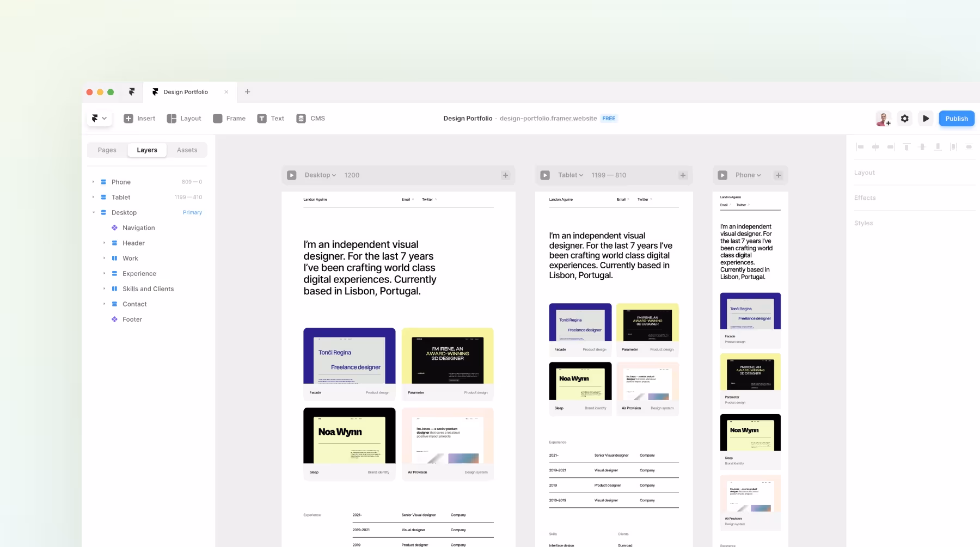980x547 pixels.
Task: Invite collaborators via the avatar icon
Action: (x=883, y=118)
